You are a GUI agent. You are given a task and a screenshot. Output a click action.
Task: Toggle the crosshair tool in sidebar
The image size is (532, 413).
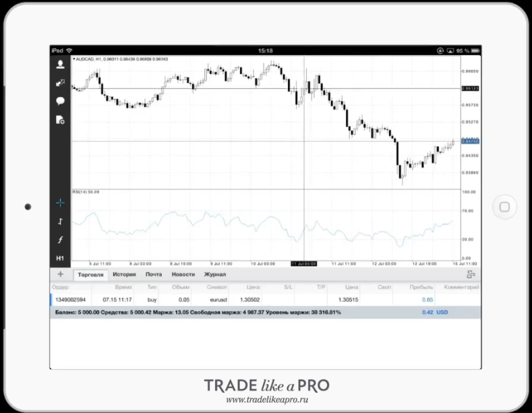[x=61, y=203]
